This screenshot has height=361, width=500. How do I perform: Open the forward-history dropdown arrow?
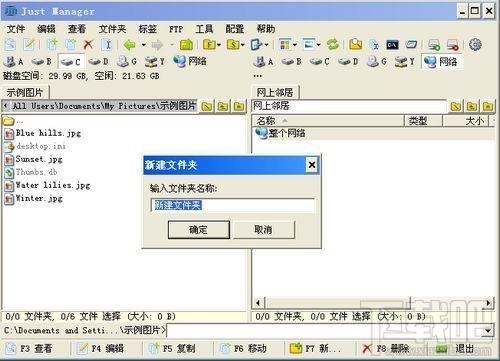[x=172, y=45]
